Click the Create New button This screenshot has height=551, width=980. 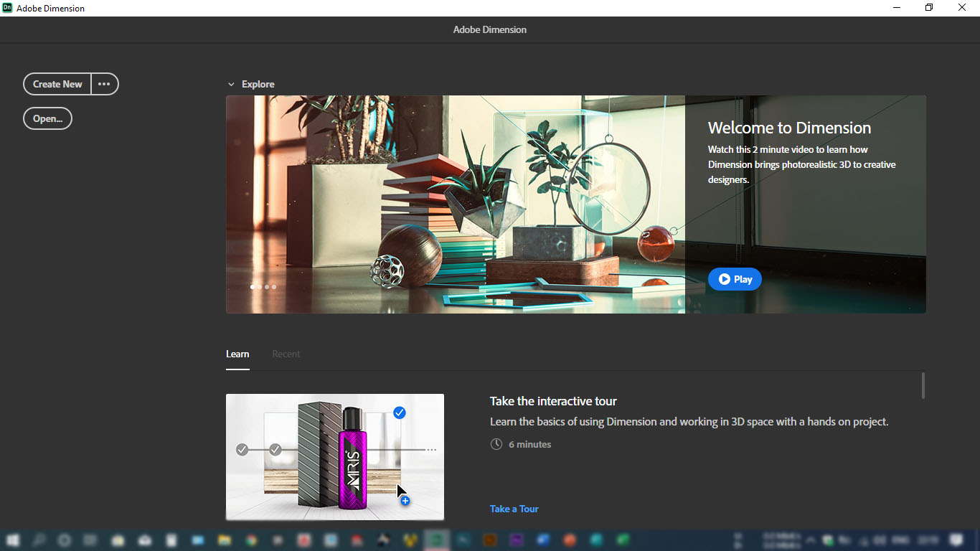57,84
